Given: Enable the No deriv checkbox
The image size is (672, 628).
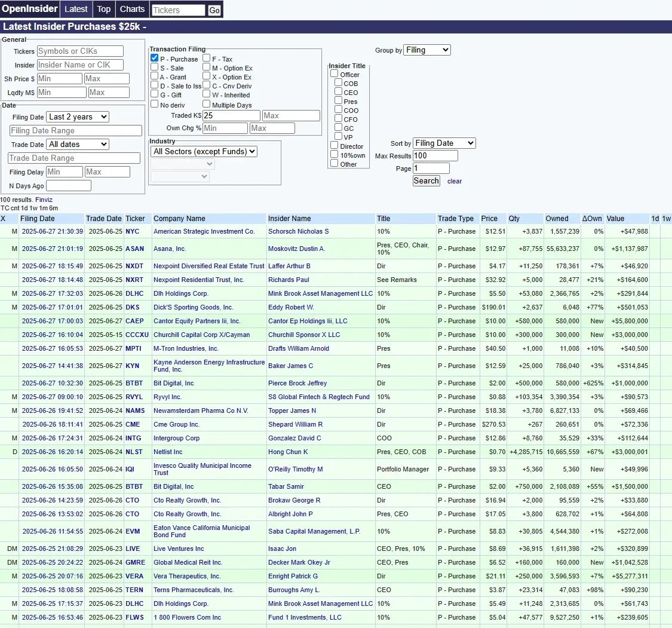Looking at the screenshot, I should click(154, 104).
